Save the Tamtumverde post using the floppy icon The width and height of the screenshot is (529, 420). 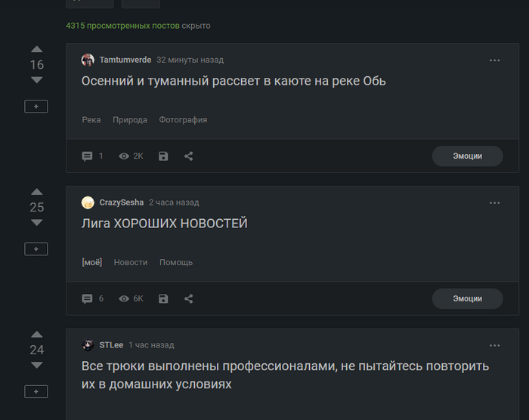163,156
